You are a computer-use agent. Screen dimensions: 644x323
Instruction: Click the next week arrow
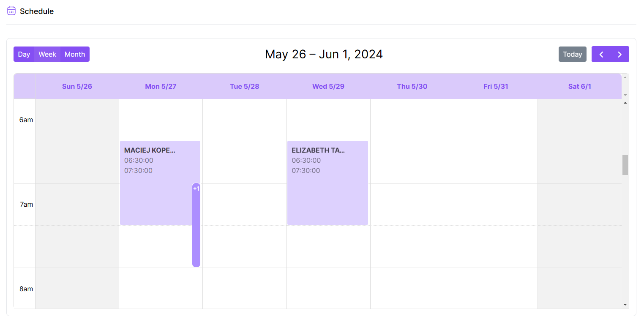tap(619, 54)
